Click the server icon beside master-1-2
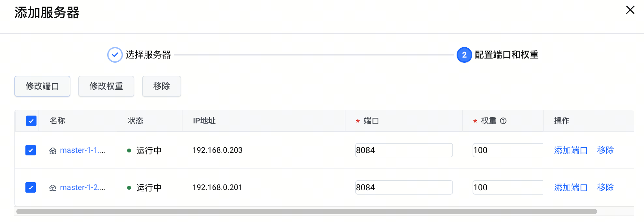644x222 pixels. [x=53, y=188]
